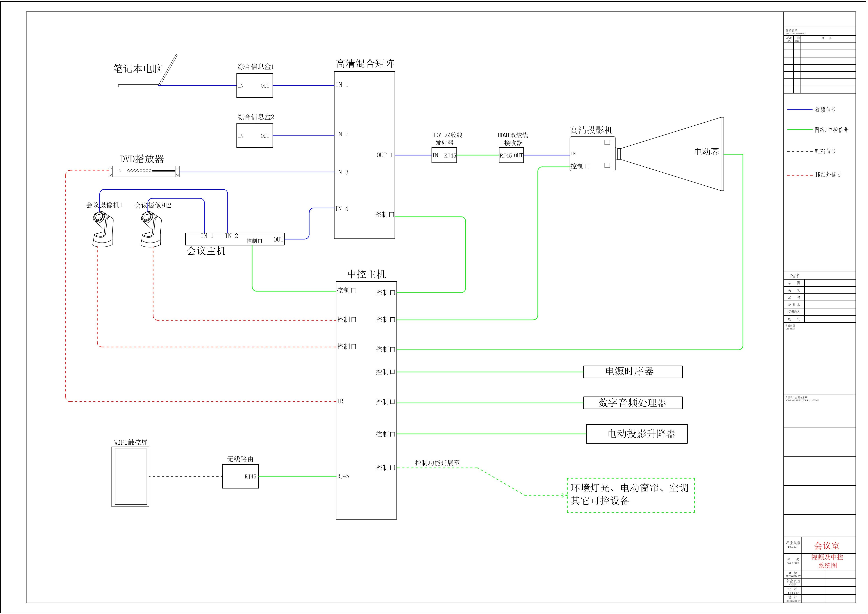Click matrix output port OUT 1
The width and height of the screenshot is (868, 614).
(385, 155)
